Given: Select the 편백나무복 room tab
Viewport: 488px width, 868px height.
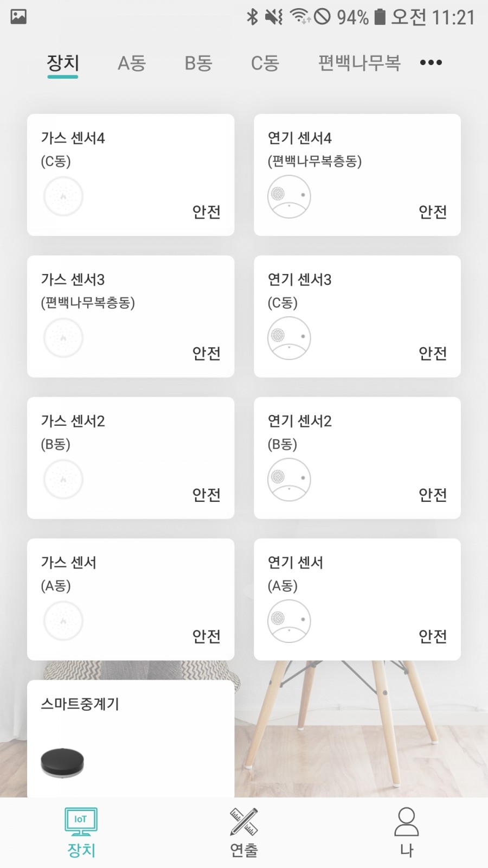Looking at the screenshot, I should 359,63.
